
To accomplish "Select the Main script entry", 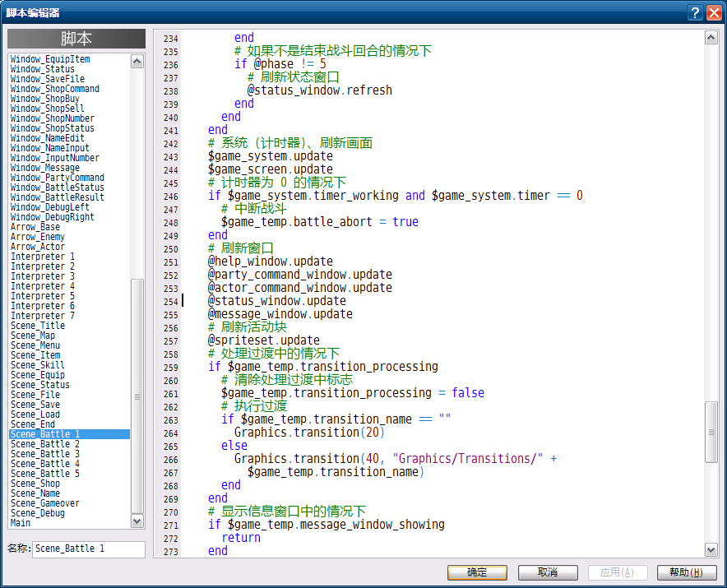I will pos(70,523).
